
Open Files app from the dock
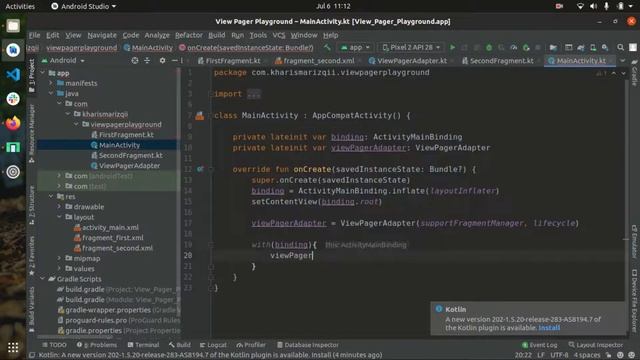[13, 26]
